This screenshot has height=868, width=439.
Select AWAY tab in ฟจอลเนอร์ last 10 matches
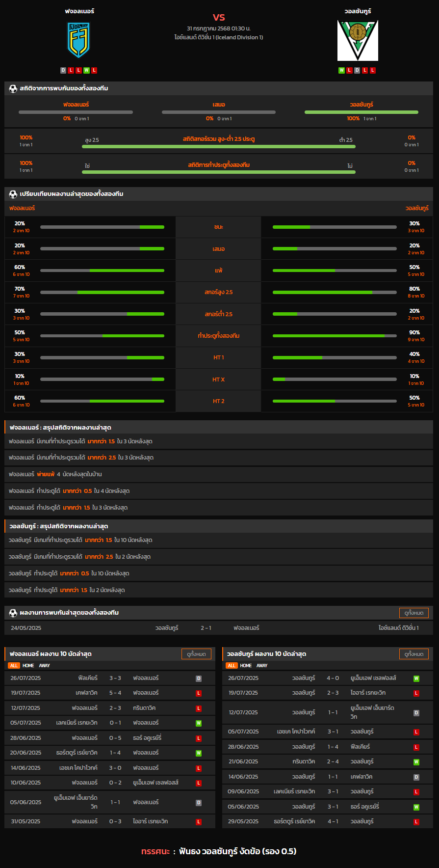[45, 666]
